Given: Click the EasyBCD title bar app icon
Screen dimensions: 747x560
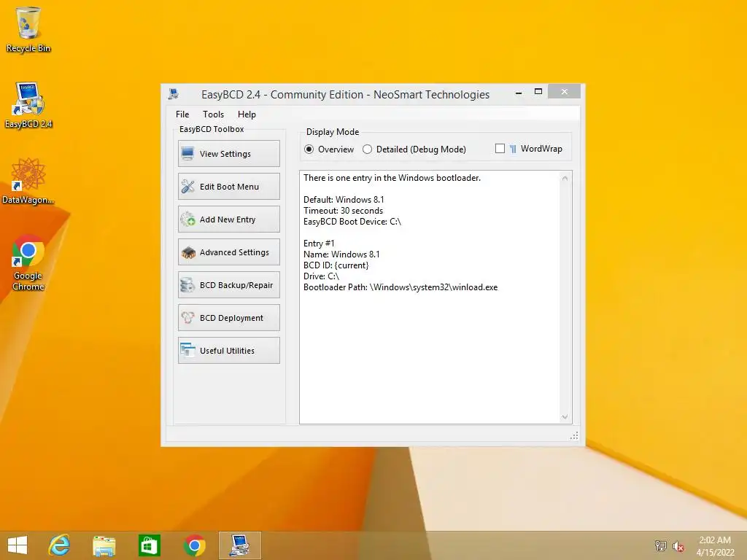Looking at the screenshot, I should (174, 94).
